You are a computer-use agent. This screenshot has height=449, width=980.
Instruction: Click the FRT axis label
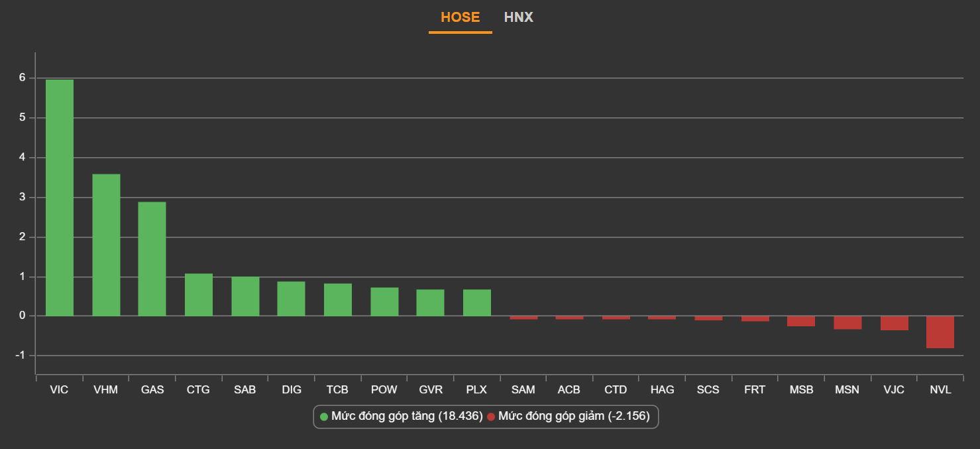click(x=755, y=390)
